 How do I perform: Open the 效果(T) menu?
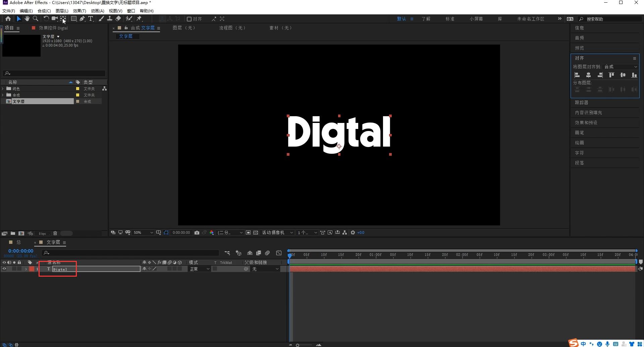79,11
